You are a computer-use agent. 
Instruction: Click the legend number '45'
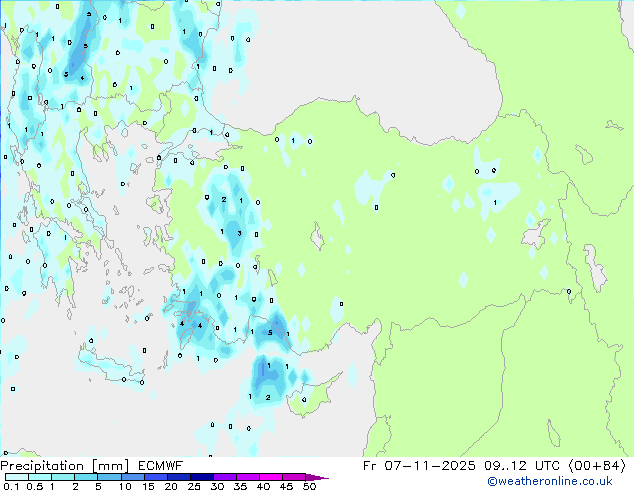click(x=286, y=486)
